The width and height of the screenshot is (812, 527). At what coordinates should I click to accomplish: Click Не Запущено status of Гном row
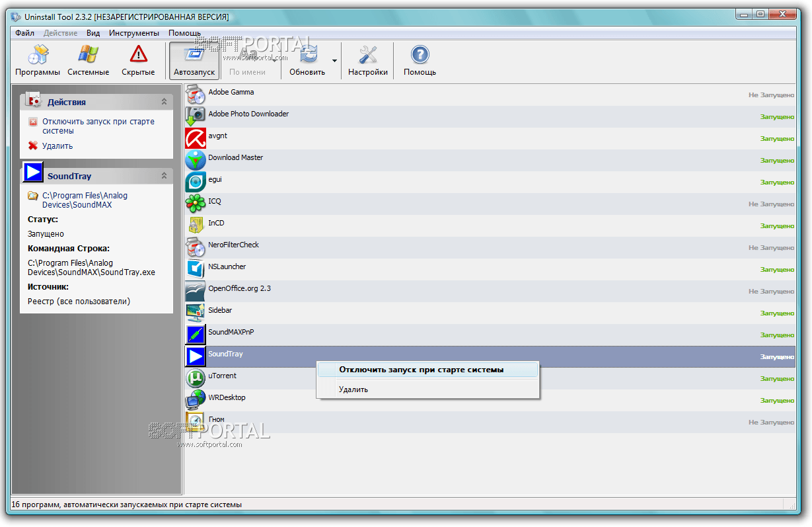pyautogui.click(x=771, y=423)
